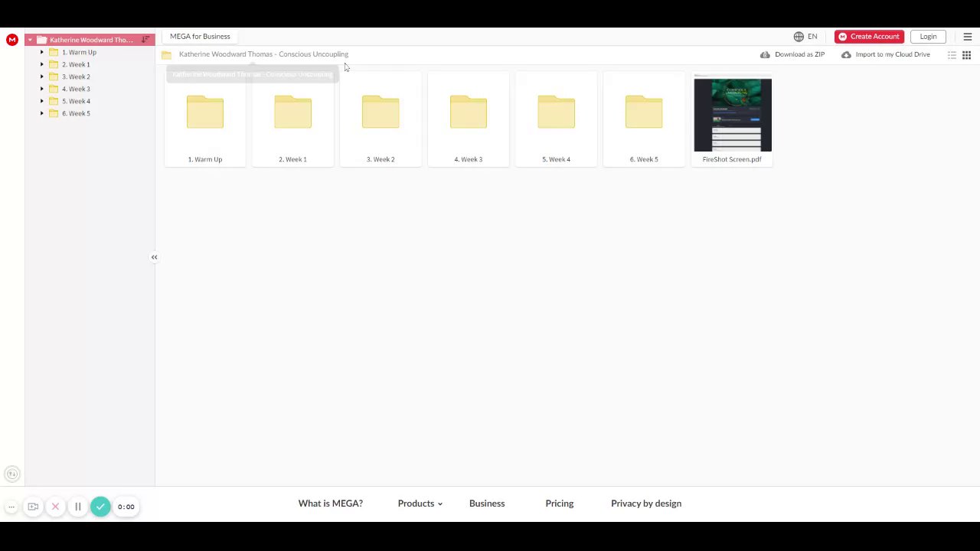Viewport: 980px width, 551px height.
Task: Open the What is MEGA? link
Action: (x=331, y=504)
